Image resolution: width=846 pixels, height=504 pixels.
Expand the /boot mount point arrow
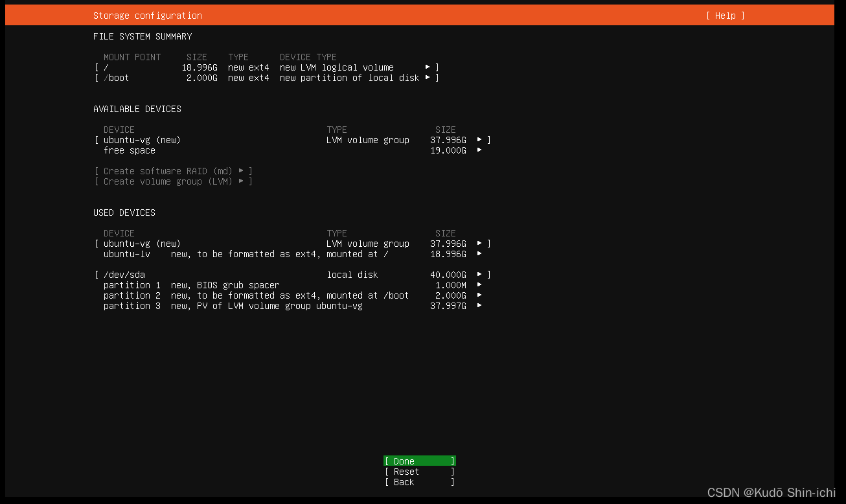[428, 78]
